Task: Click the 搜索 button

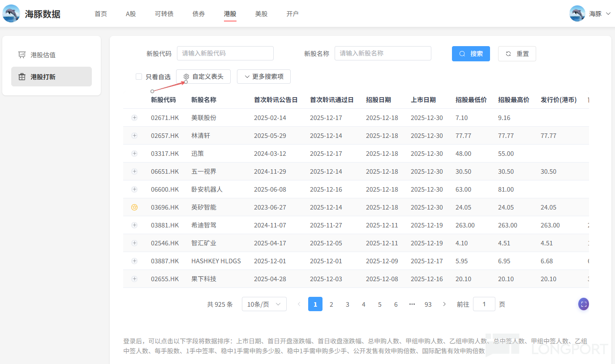Action: pyautogui.click(x=471, y=54)
